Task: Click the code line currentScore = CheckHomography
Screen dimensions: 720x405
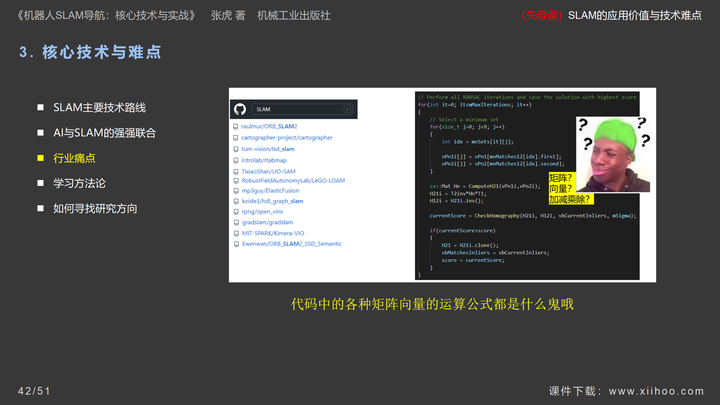Action: 533,216
